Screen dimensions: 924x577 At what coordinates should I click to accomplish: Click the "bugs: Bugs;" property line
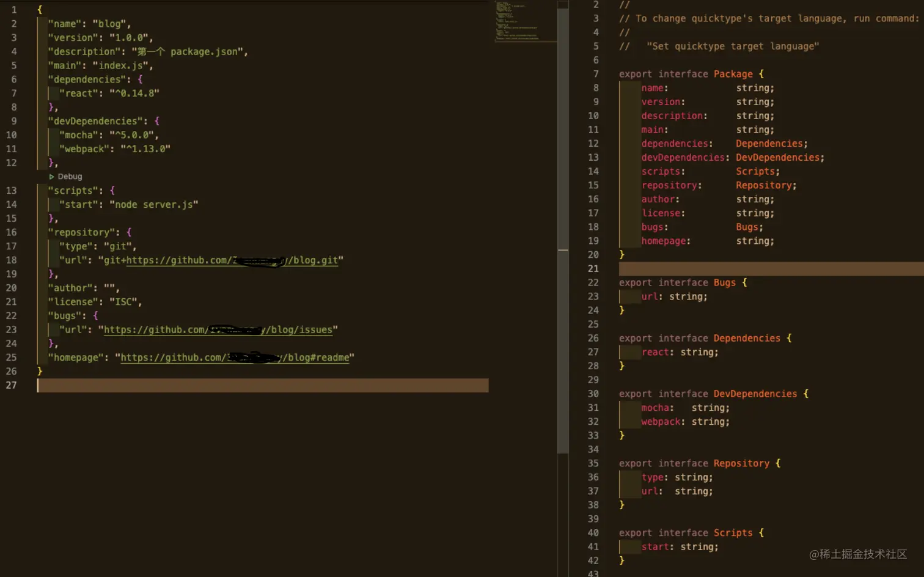click(x=702, y=227)
